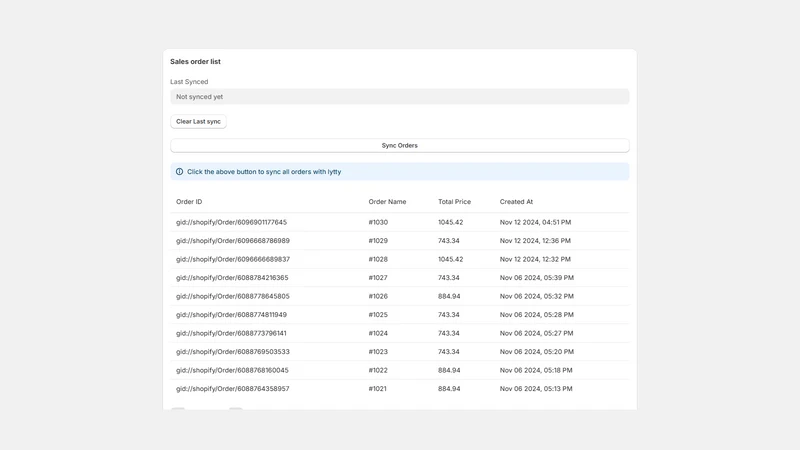Select order ID ending 6096668786989
Screen dimensions: 800x450
point(233,241)
